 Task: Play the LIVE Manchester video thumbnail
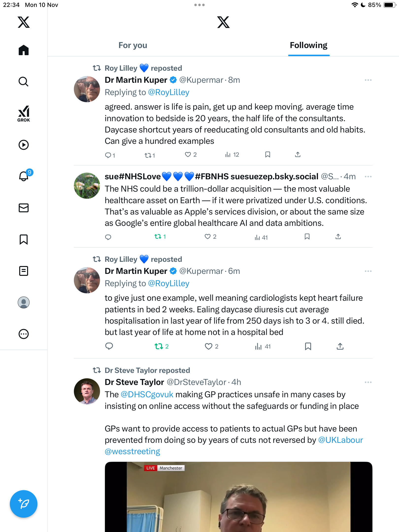click(238, 497)
